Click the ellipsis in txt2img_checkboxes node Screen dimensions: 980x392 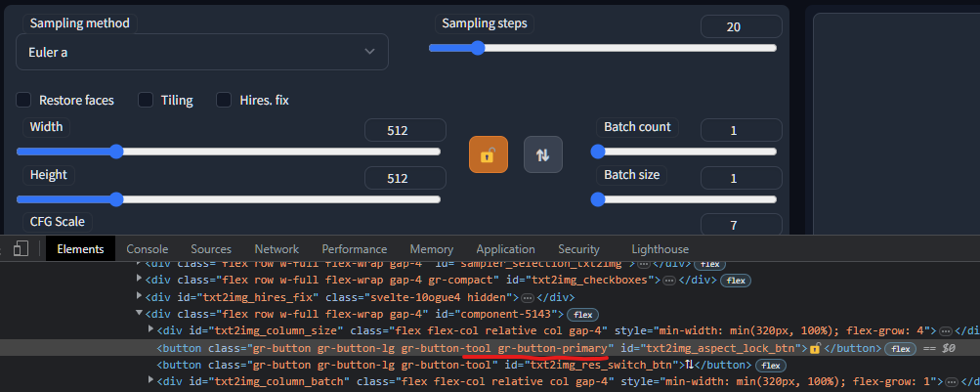(x=669, y=281)
